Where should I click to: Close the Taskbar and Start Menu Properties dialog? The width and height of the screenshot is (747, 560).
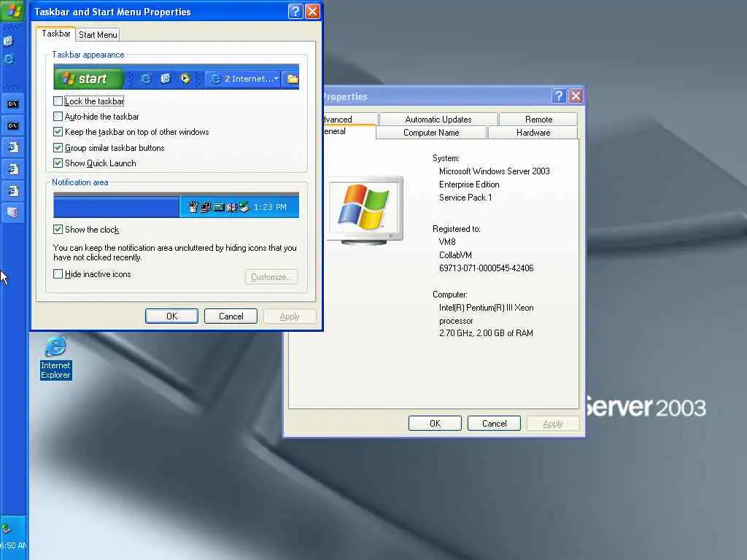[312, 11]
